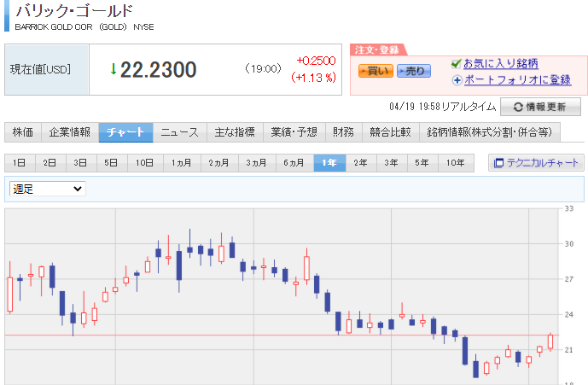This screenshot has height=385, width=588.
Task: Click the 21 price axis label
Action: [x=569, y=350]
